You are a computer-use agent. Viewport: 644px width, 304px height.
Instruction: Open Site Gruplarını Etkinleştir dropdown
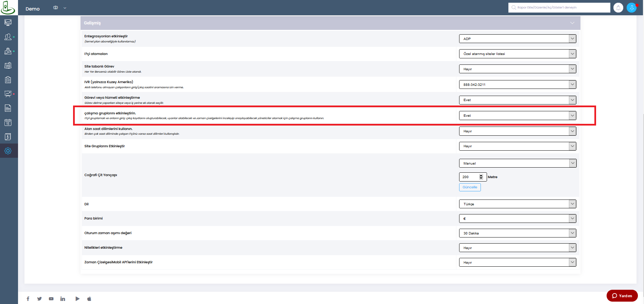tap(518, 146)
